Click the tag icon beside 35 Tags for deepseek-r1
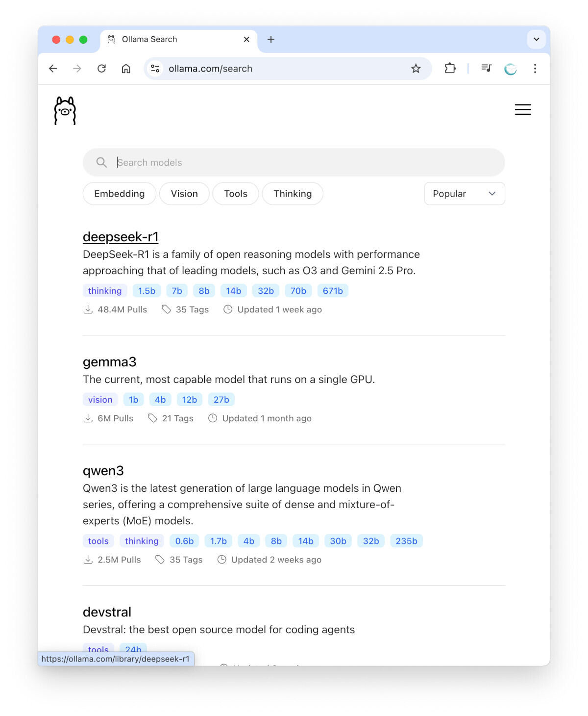The image size is (588, 716). (167, 309)
